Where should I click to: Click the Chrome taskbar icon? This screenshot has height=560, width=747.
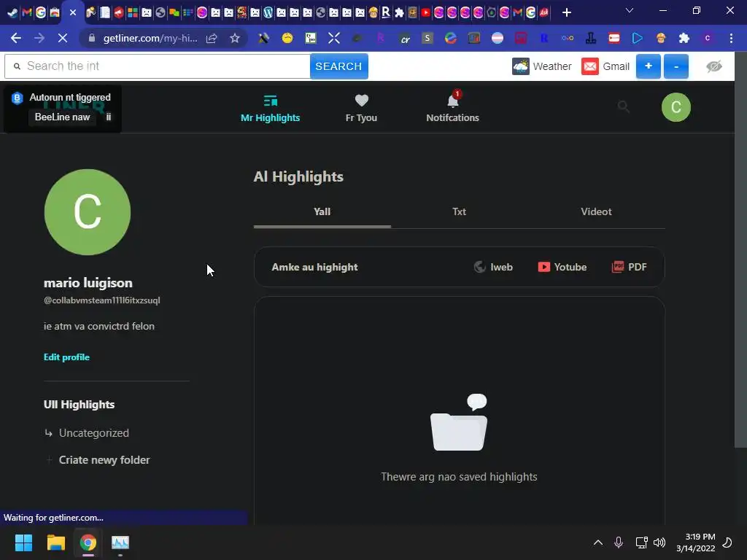click(88, 542)
